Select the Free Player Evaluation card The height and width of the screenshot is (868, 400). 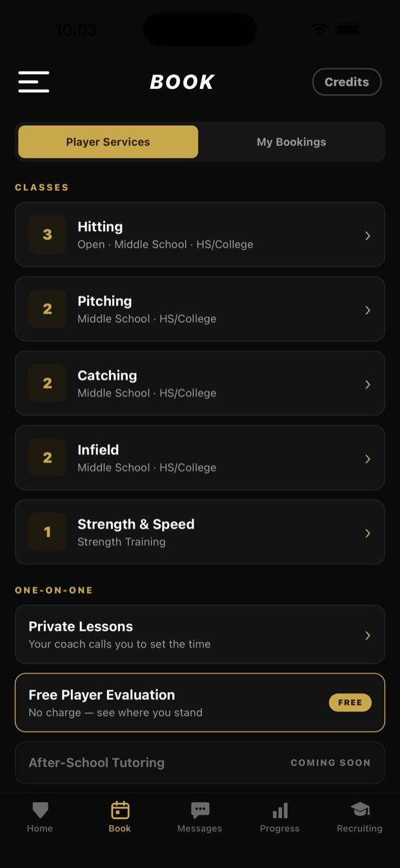200,702
